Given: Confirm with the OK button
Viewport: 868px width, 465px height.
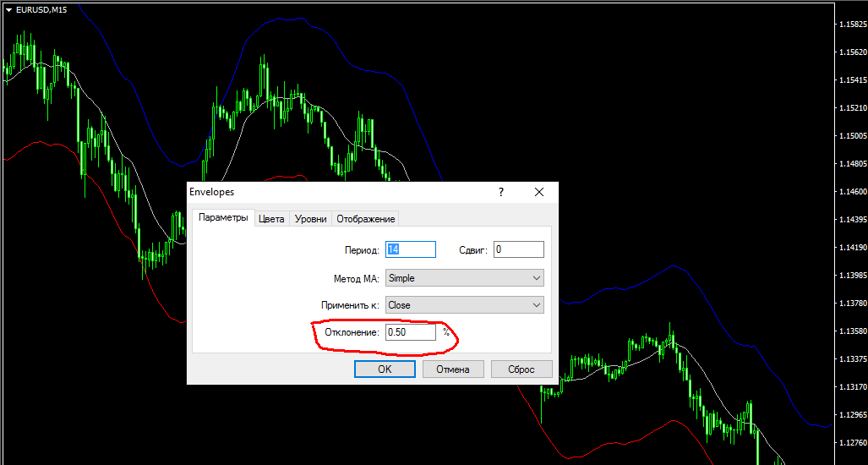Looking at the screenshot, I should [385, 369].
